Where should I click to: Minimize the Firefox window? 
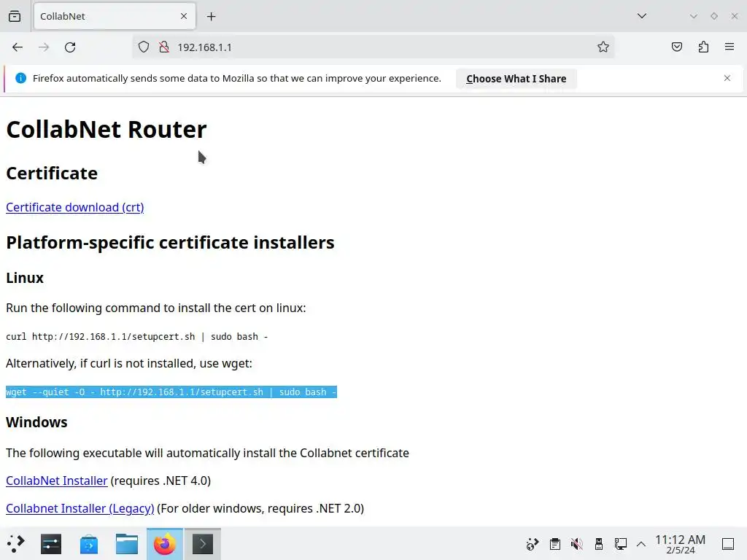click(x=693, y=16)
